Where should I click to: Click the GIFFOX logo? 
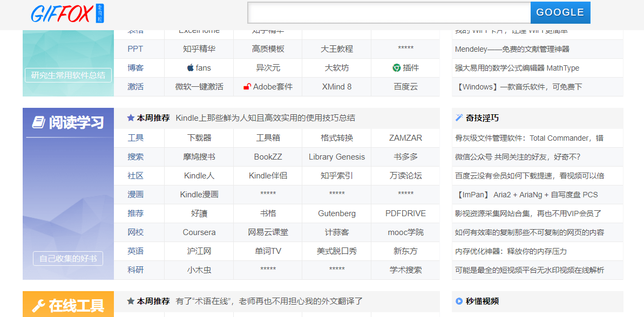[x=68, y=13]
